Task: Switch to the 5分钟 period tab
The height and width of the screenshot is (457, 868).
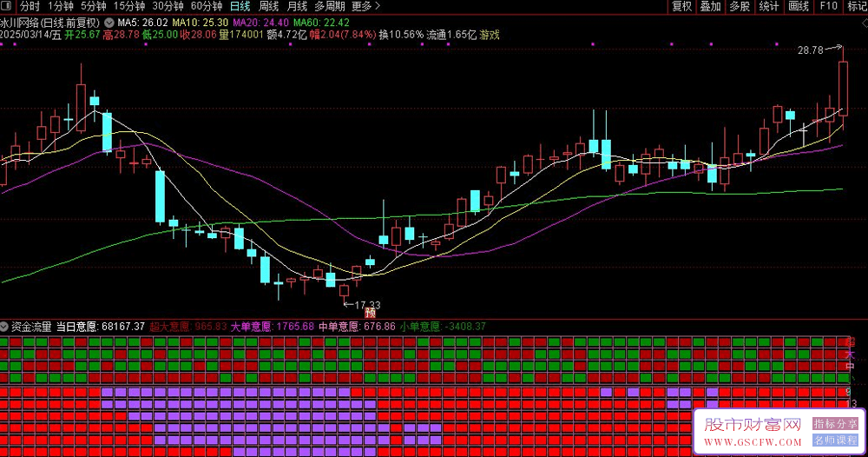Action: (x=94, y=6)
